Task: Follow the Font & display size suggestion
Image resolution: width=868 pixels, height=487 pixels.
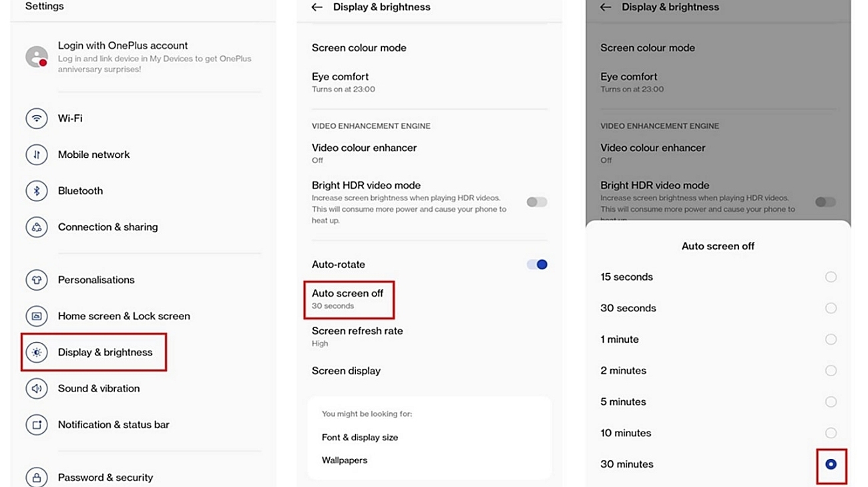Action: click(x=360, y=438)
